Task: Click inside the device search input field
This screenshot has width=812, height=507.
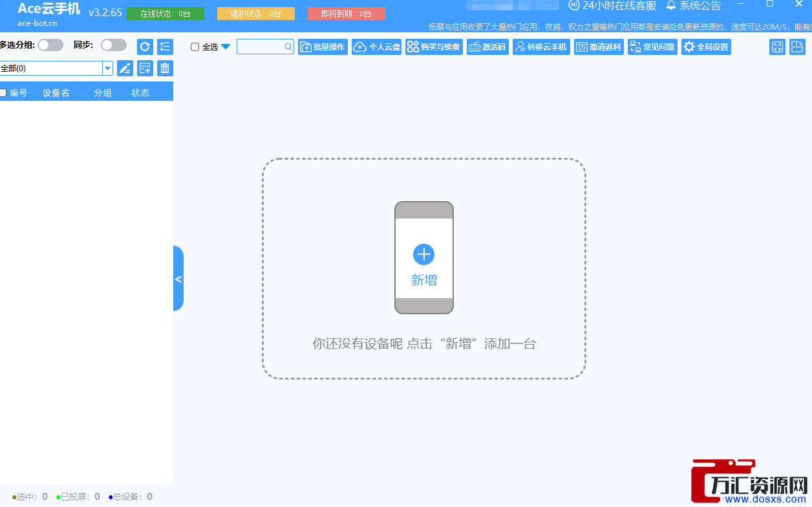Action: click(262, 47)
